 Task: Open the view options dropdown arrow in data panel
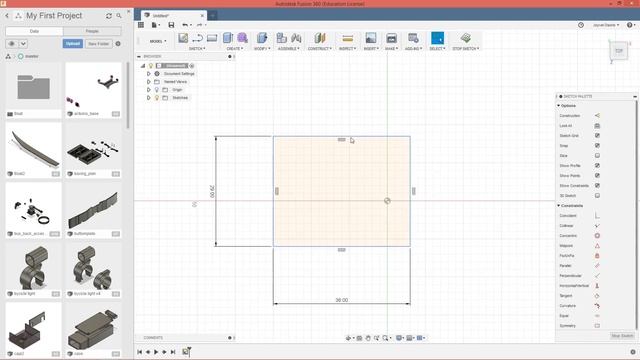point(23,44)
